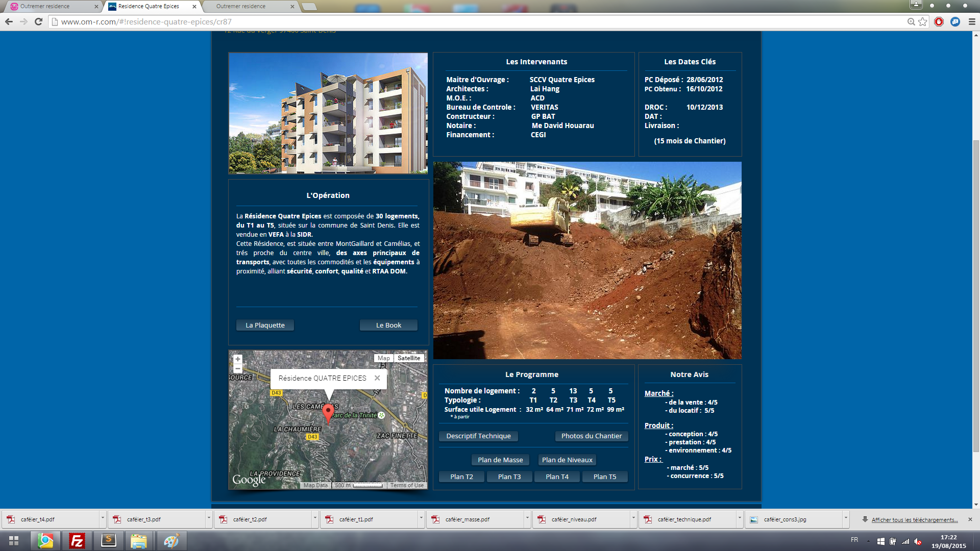
Task: Open Descriptif Technique document
Action: [478, 436]
